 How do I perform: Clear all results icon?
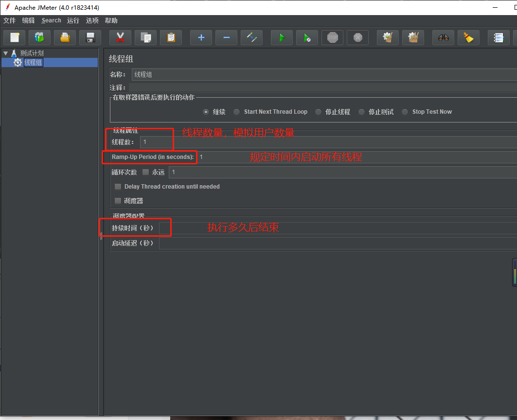(413, 37)
